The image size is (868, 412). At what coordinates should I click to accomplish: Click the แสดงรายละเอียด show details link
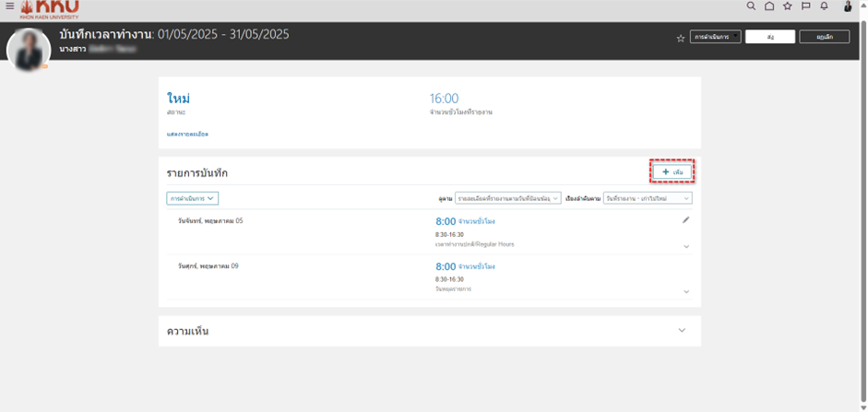point(187,135)
